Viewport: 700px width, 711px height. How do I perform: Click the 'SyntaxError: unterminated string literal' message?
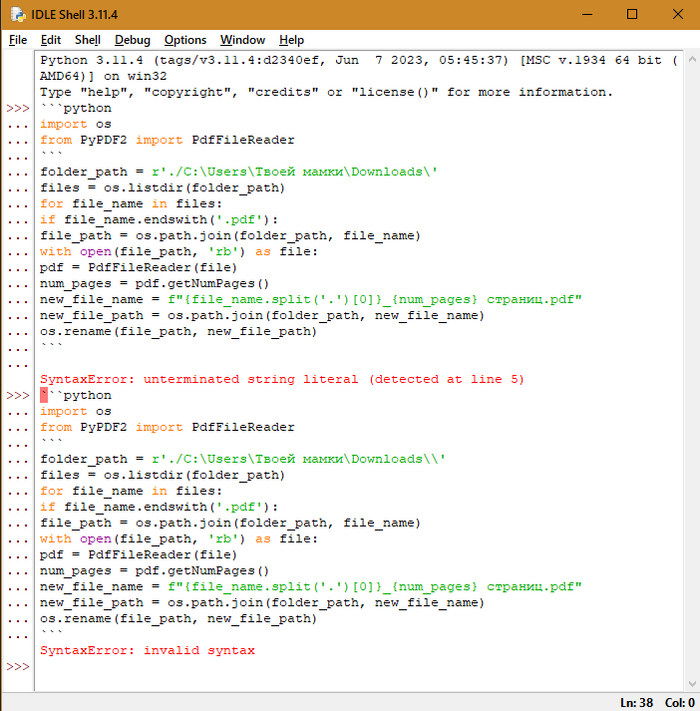point(282,379)
